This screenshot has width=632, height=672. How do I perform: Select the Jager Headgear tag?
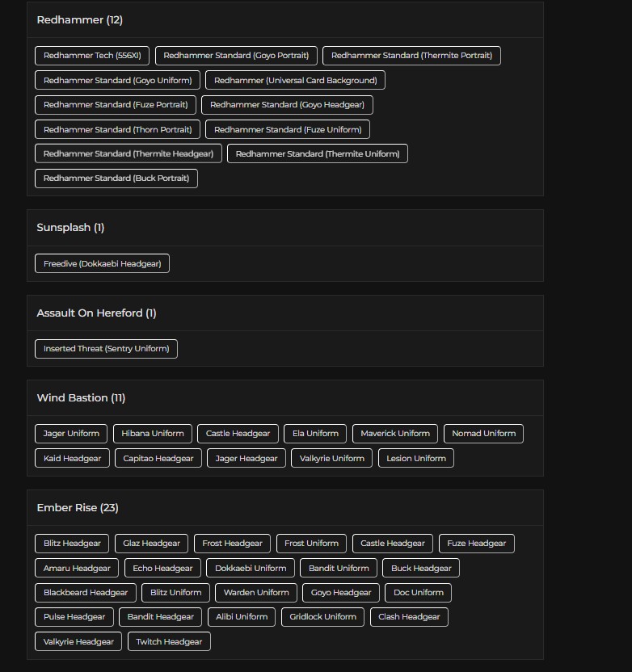click(x=246, y=458)
